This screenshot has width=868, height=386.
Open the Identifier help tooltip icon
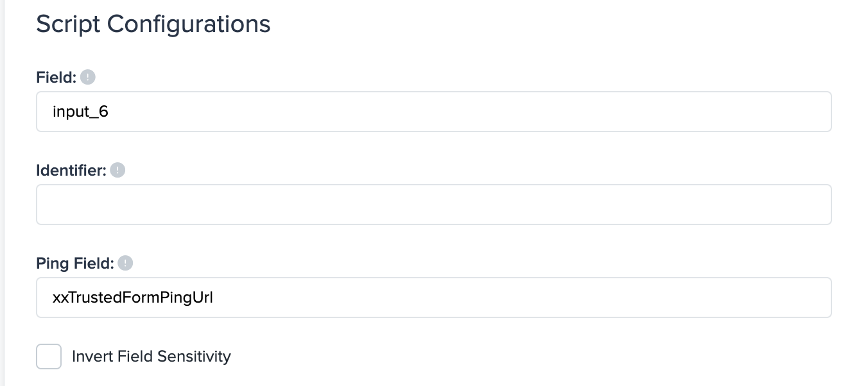click(x=117, y=171)
